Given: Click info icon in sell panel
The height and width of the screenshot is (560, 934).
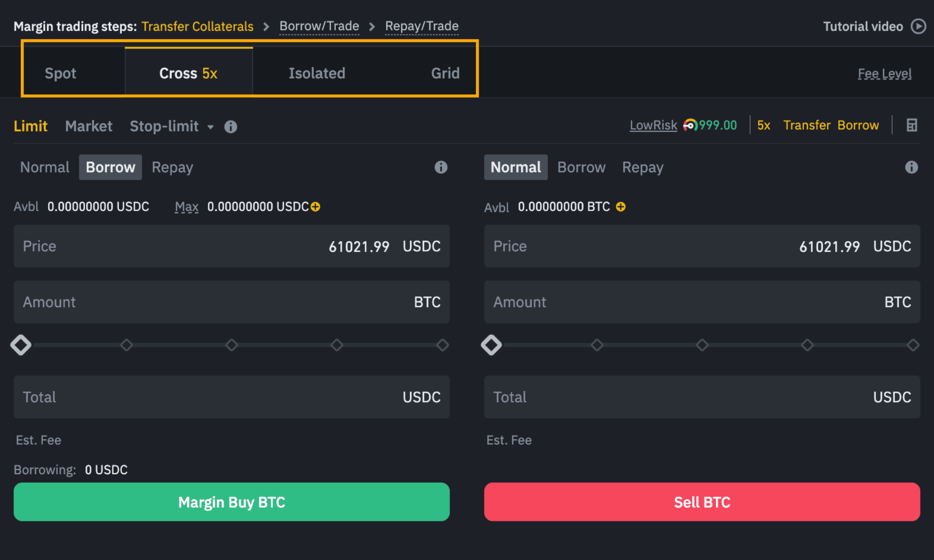Looking at the screenshot, I should [x=911, y=167].
